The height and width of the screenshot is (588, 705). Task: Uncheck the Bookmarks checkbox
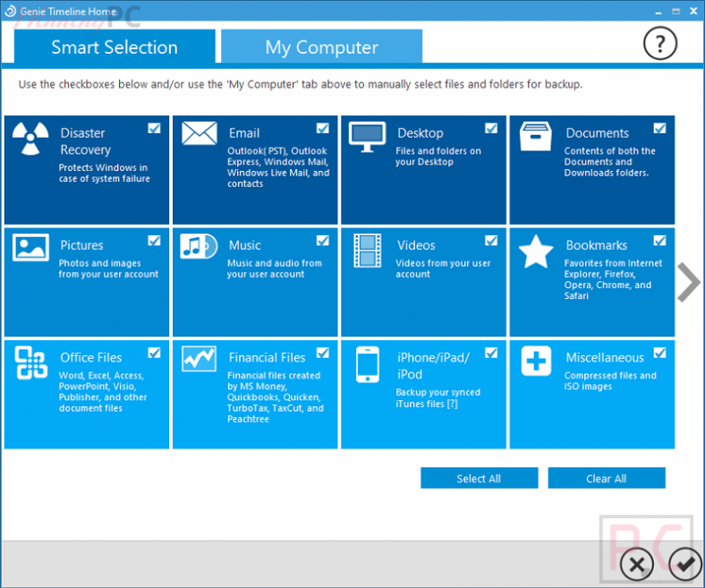tap(659, 241)
